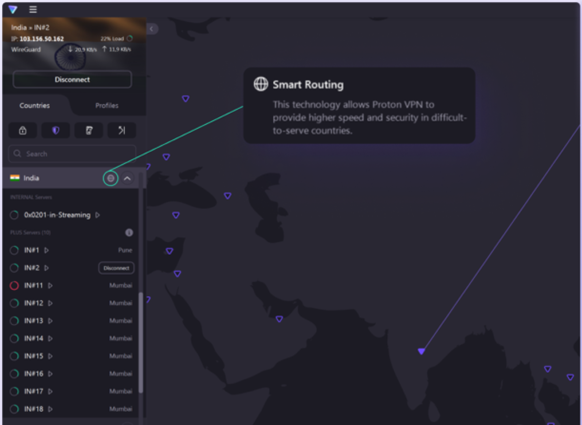
Task: Toggle Kill Switch icon
Action: point(89,130)
